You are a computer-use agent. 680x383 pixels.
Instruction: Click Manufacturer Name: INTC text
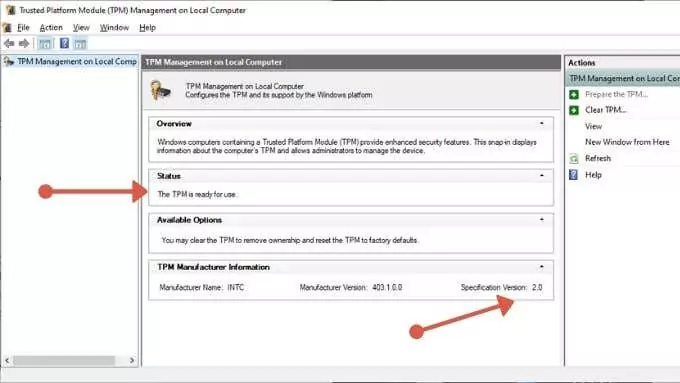pyautogui.click(x=202, y=288)
